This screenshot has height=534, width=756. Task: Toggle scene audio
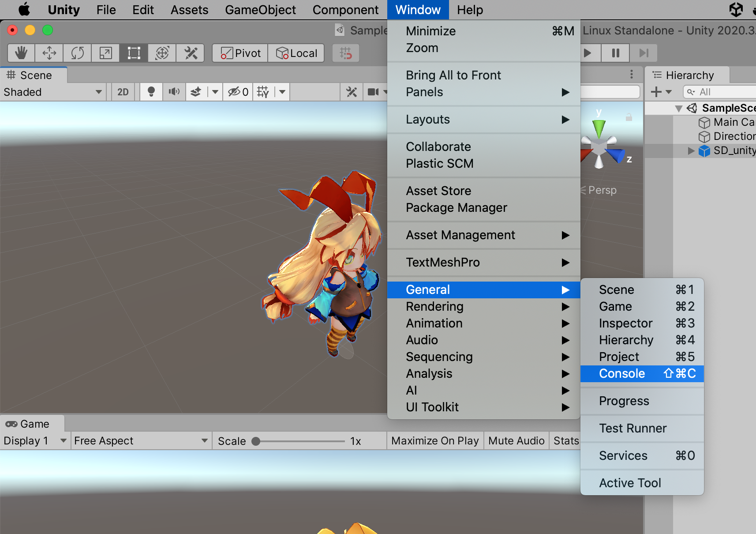174,92
